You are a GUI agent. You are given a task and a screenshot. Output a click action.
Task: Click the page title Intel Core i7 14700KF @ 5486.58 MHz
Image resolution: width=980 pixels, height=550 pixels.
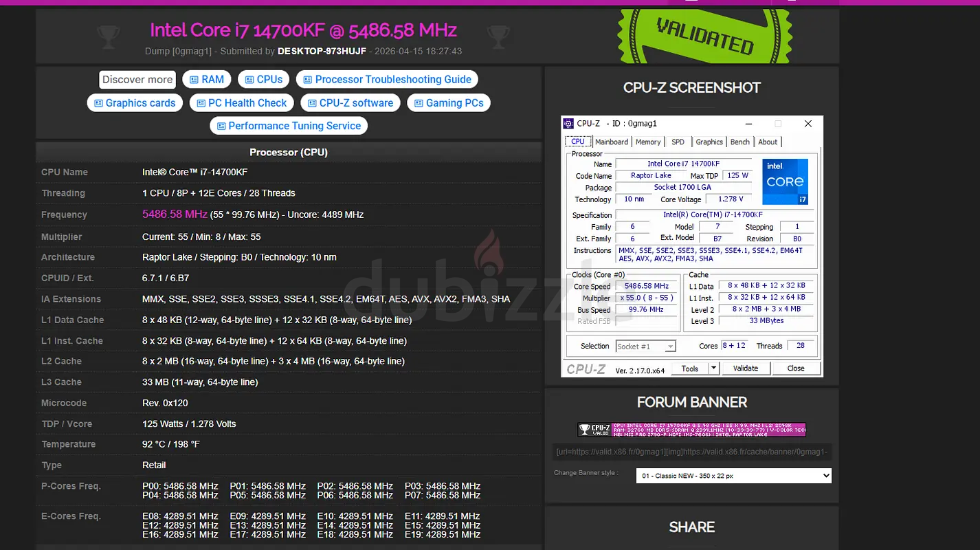(x=304, y=30)
